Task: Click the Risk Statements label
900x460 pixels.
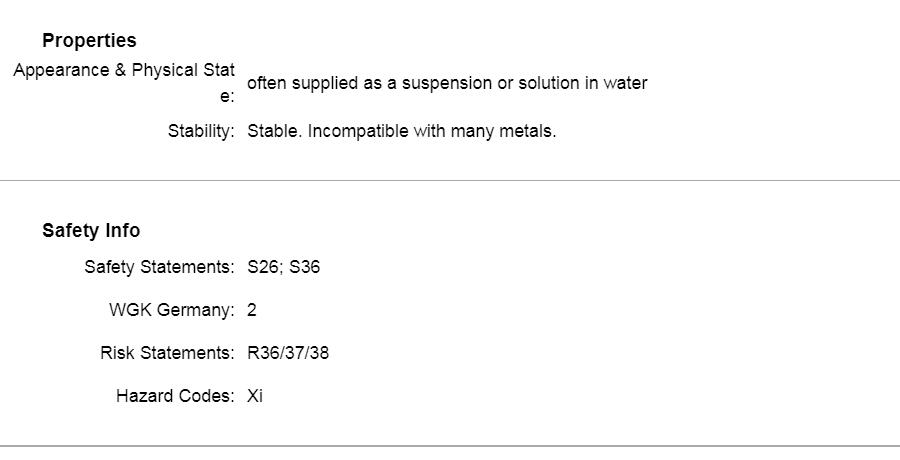Action: pos(167,353)
